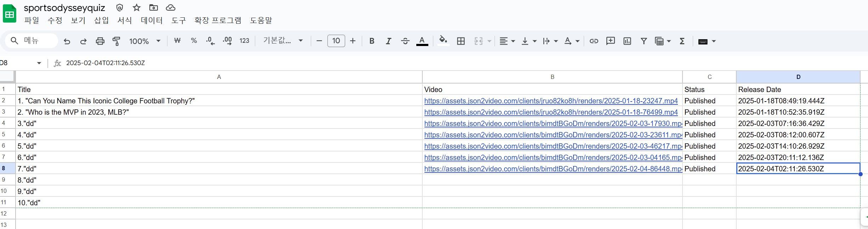The image size is (868, 229).
Task: Click the font size input field
Action: (x=336, y=41)
